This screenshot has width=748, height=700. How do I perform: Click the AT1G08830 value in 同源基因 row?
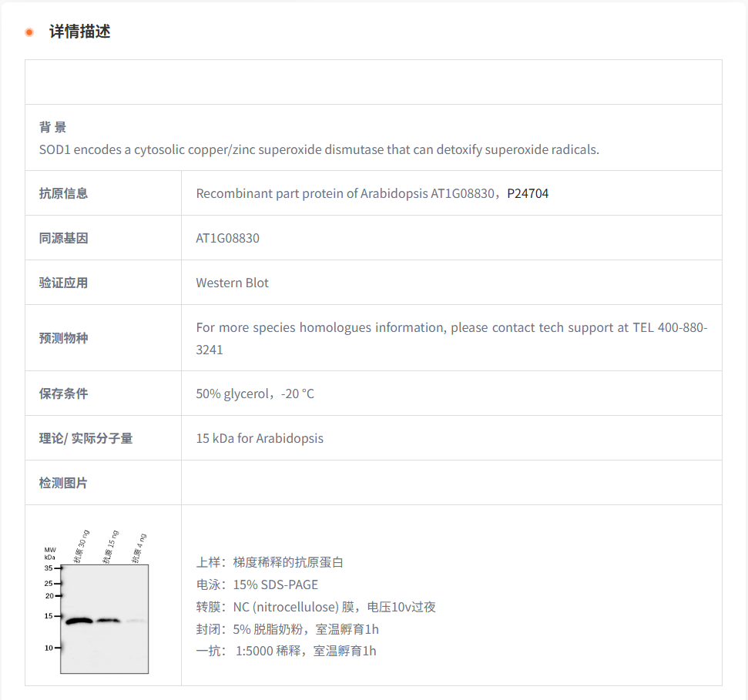click(227, 238)
